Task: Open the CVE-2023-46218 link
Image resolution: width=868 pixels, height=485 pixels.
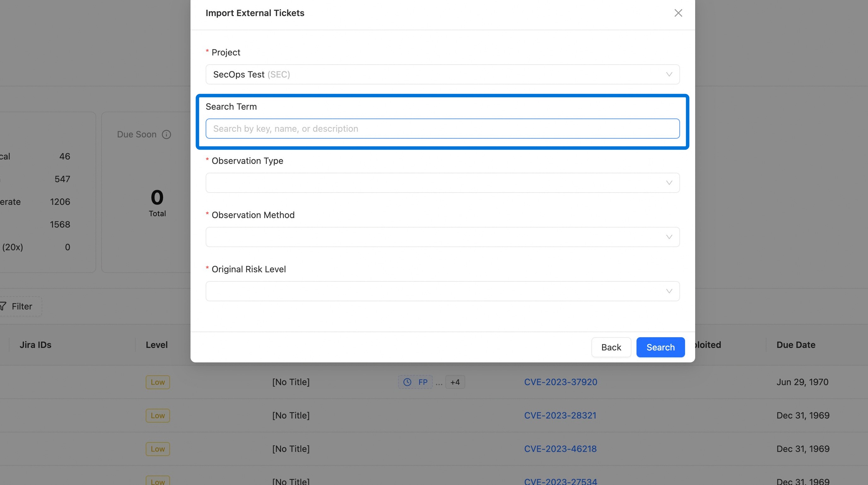Action: tap(560, 449)
